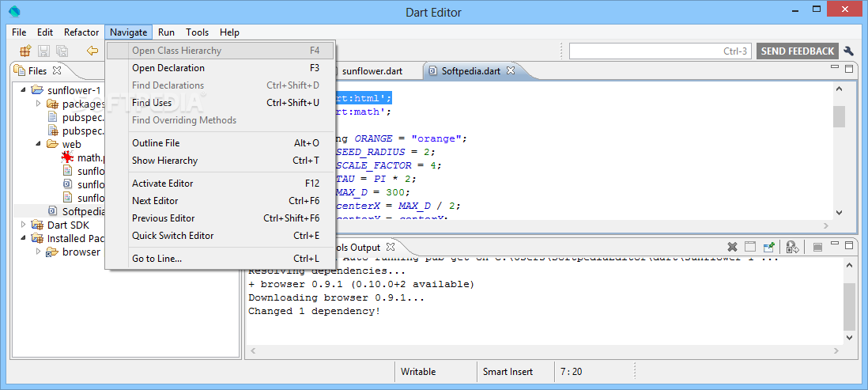
Task: Open the Edit menu
Action: click(45, 32)
